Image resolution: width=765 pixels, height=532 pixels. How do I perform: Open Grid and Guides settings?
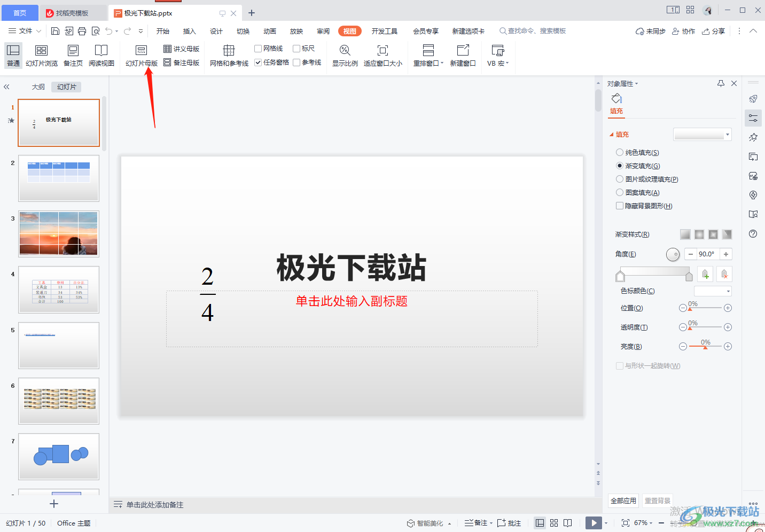[x=229, y=56]
